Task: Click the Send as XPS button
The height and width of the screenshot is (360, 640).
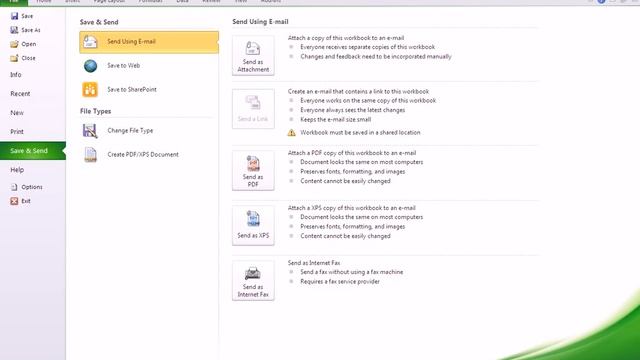Action: (253, 225)
